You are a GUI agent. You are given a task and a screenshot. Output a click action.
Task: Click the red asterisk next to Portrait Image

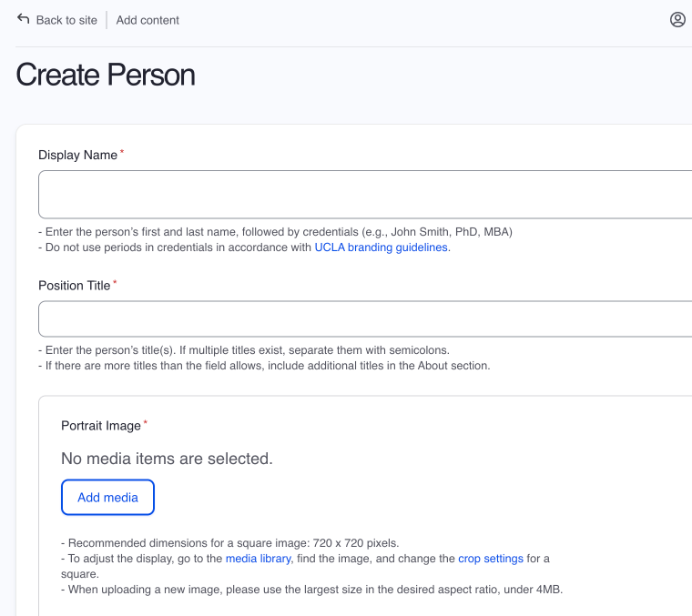146,424
